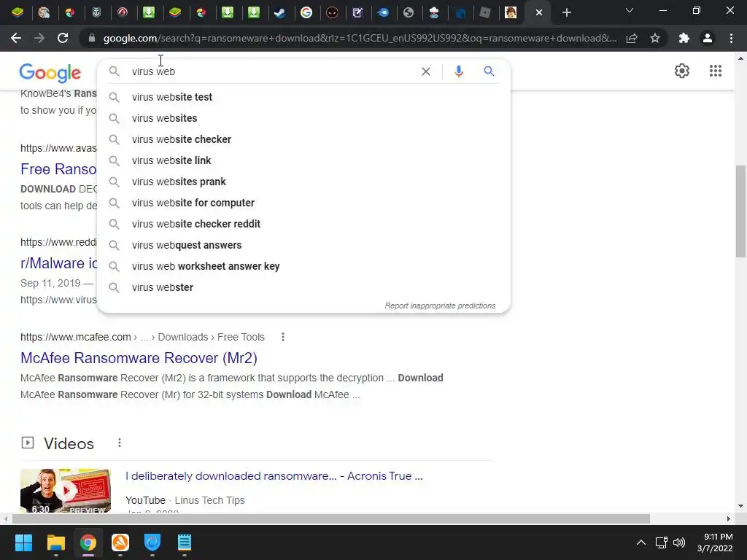Select 'virus websites prank' suggestion
The width and height of the screenshot is (747, 560).
[303, 182]
